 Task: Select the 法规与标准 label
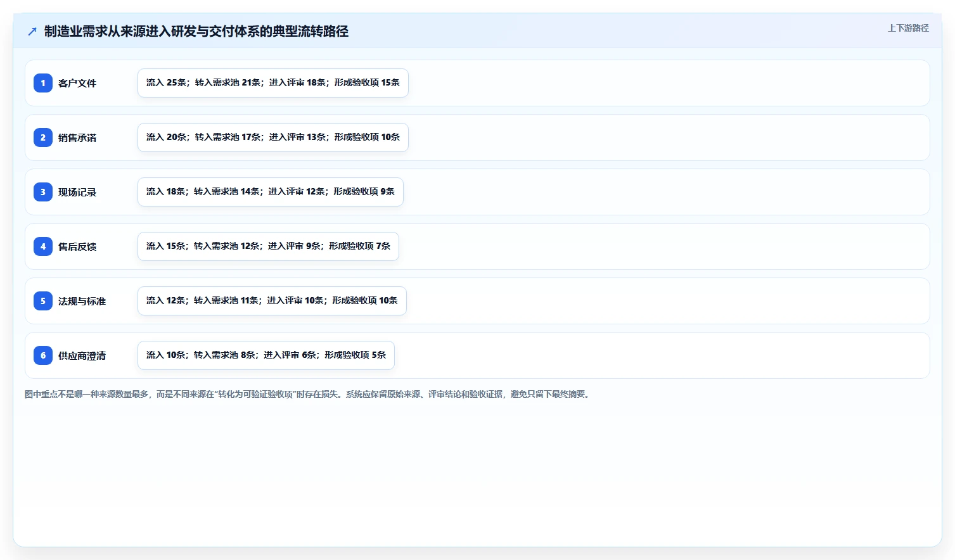click(x=82, y=301)
